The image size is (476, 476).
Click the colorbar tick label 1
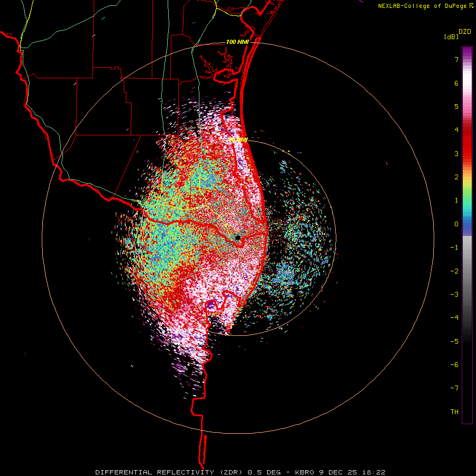click(456, 200)
